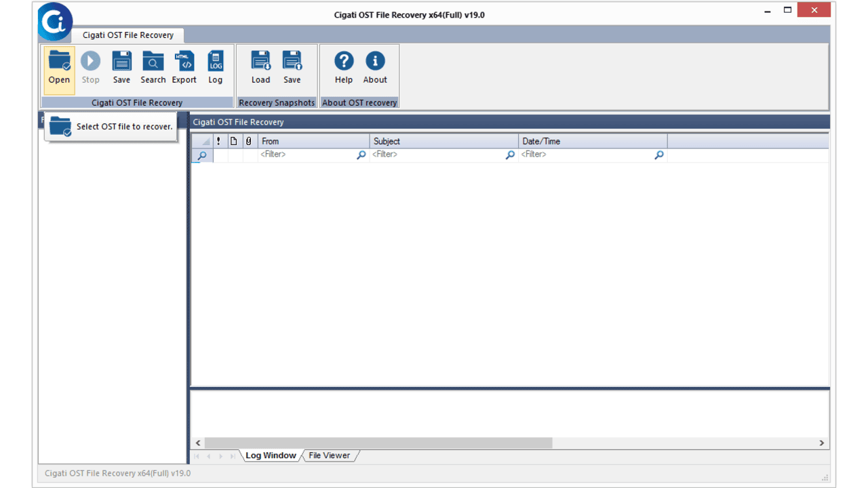Sort by the From column header
Image resolution: width=868 pixels, height=488 pixels.
[x=313, y=141]
